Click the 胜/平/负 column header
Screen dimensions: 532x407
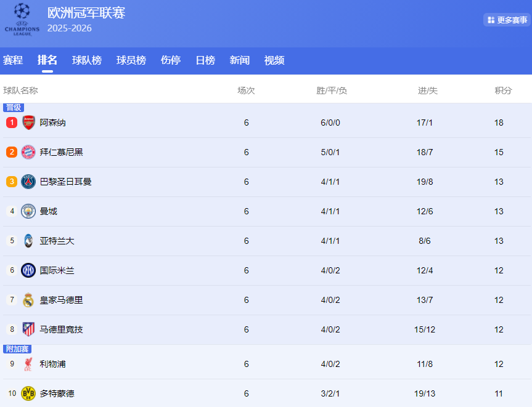coord(332,91)
